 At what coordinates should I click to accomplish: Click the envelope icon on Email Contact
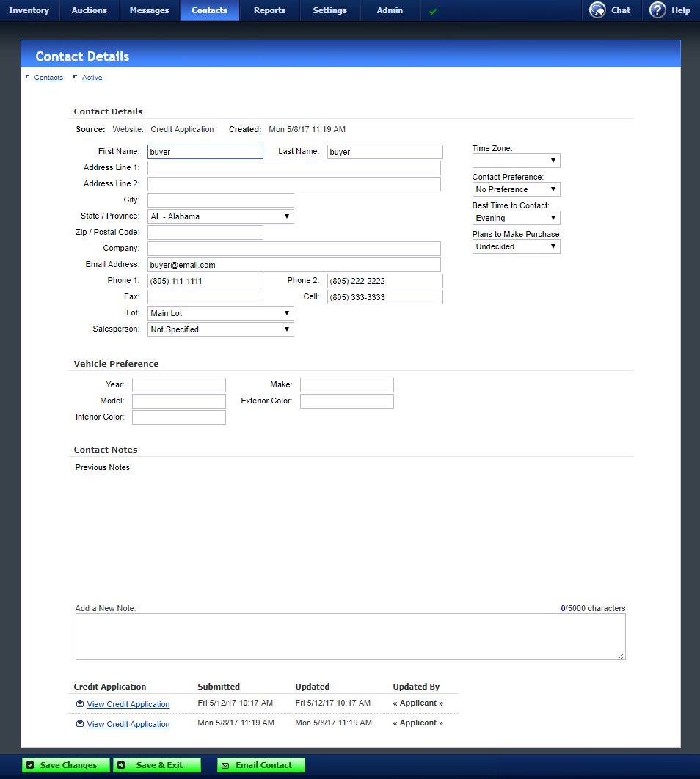click(226, 765)
